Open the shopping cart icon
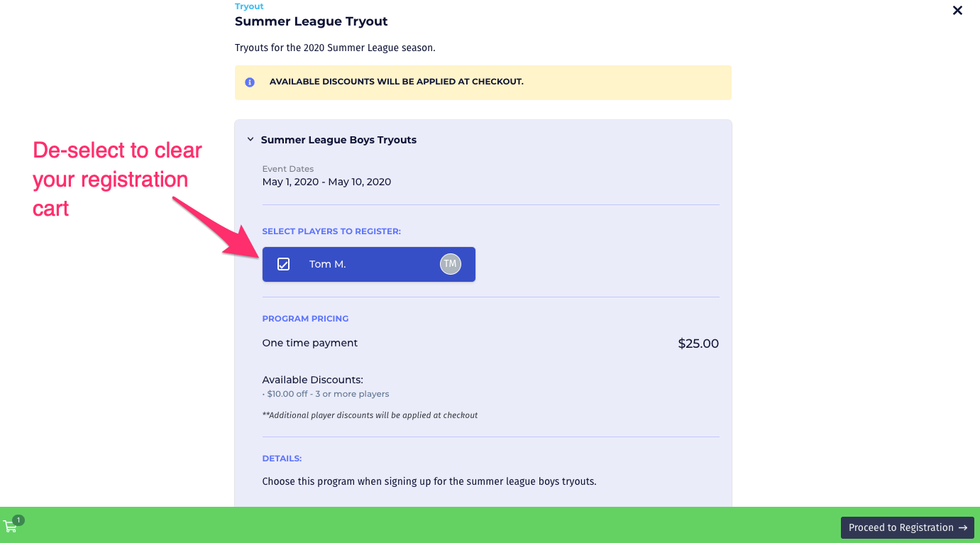 pyautogui.click(x=10, y=527)
